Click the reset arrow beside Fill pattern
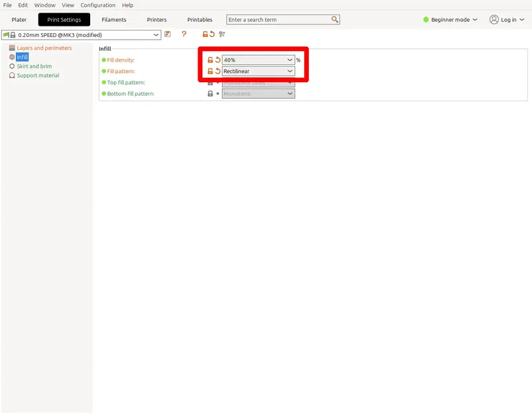This screenshot has height=414, width=532. point(218,71)
